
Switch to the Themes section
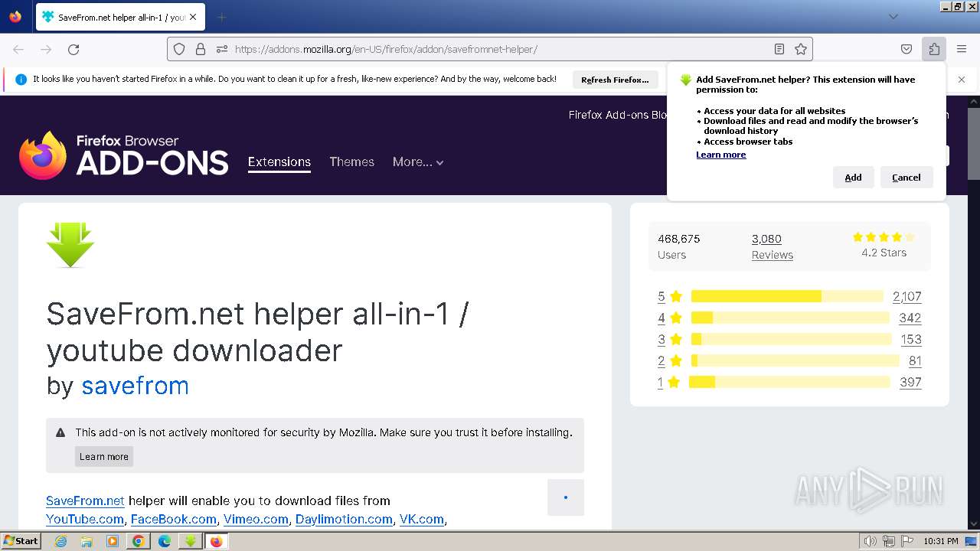(x=351, y=161)
